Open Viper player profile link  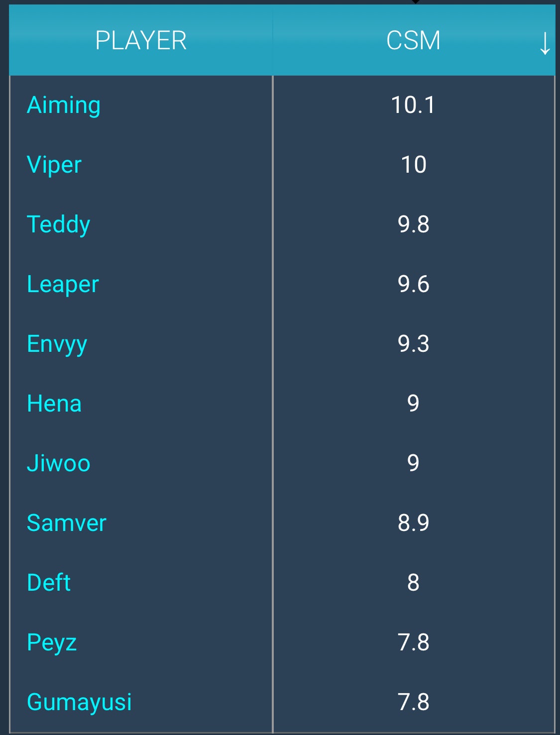pyautogui.click(x=54, y=165)
